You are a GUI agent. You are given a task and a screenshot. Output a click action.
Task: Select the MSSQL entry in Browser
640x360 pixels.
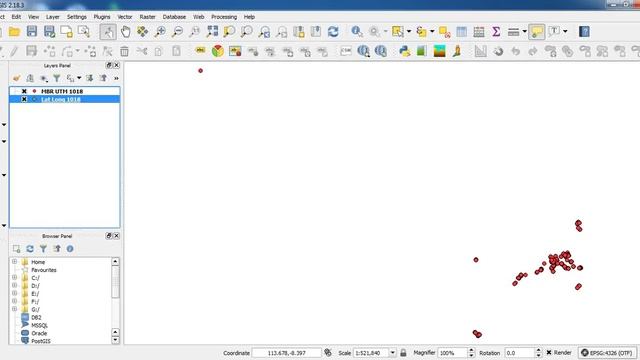click(x=40, y=325)
